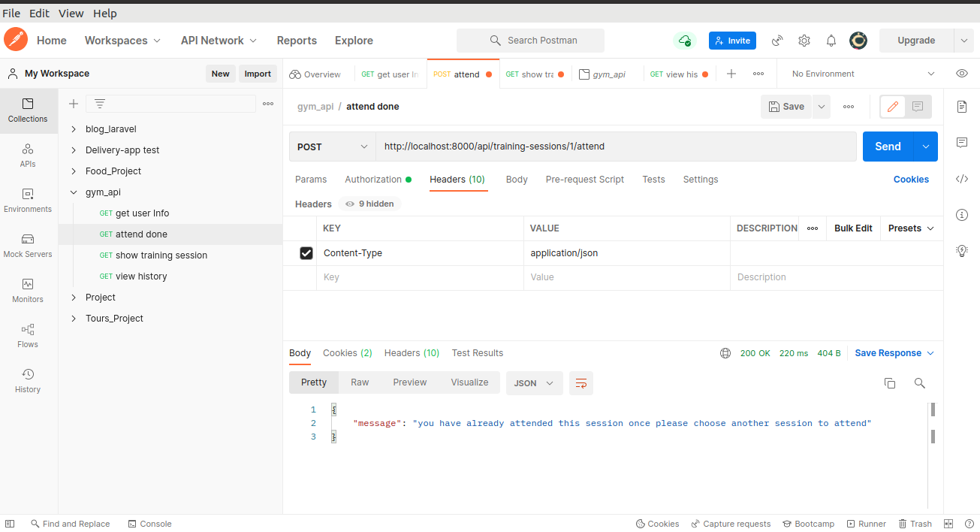This screenshot has height=532, width=980.
Task: Open the Flows panel
Action: (x=28, y=336)
